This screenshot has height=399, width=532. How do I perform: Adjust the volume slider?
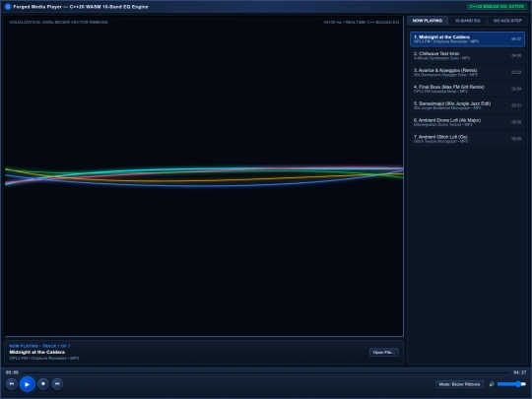(511, 384)
